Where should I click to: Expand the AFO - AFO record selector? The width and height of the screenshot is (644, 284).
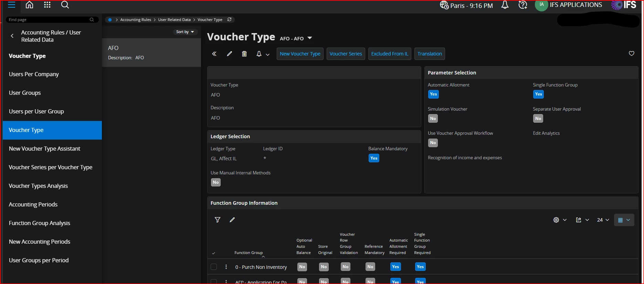(x=309, y=38)
